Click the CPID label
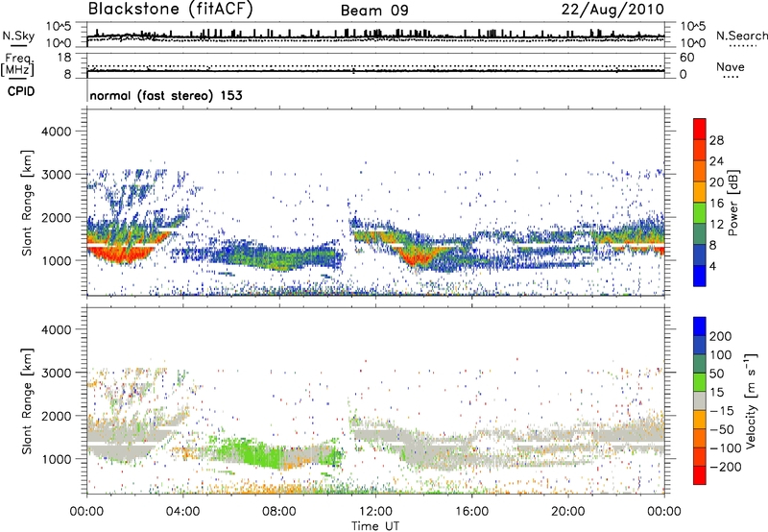 click(x=21, y=91)
